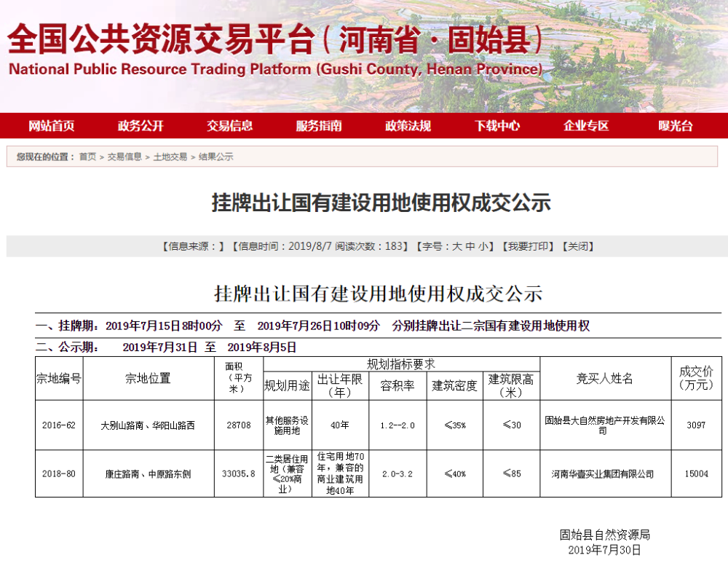The width and height of the screenshot is (728, 566).
Task: Click the 首页 breadcrumb link
Action: pos(88,157)
